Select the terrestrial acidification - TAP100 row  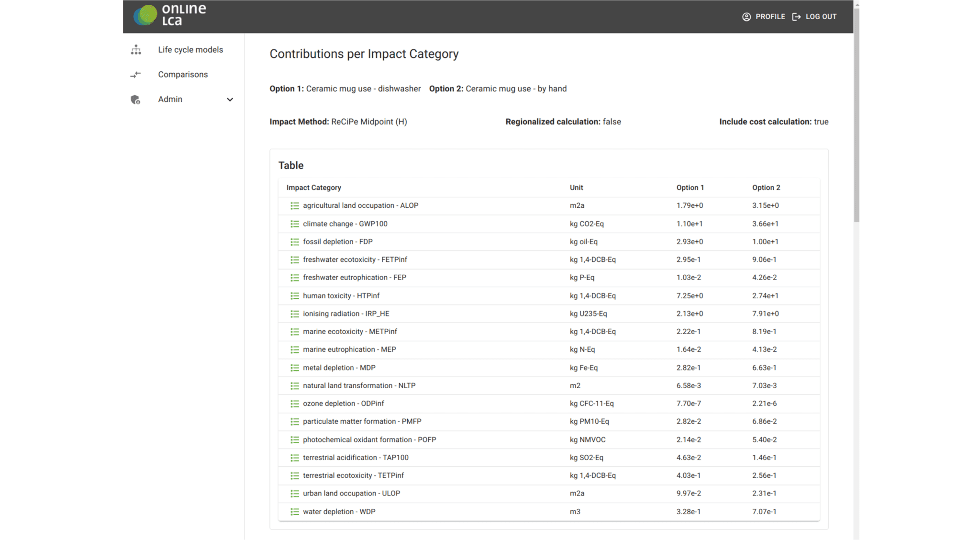549,458
